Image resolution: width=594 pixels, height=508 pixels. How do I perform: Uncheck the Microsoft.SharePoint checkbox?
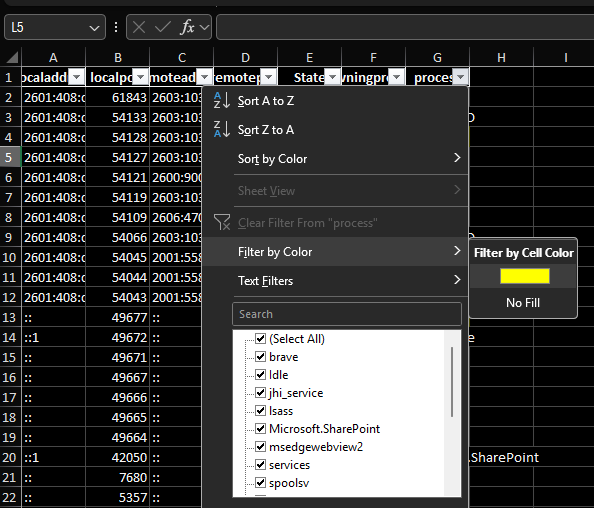(260, 428)
